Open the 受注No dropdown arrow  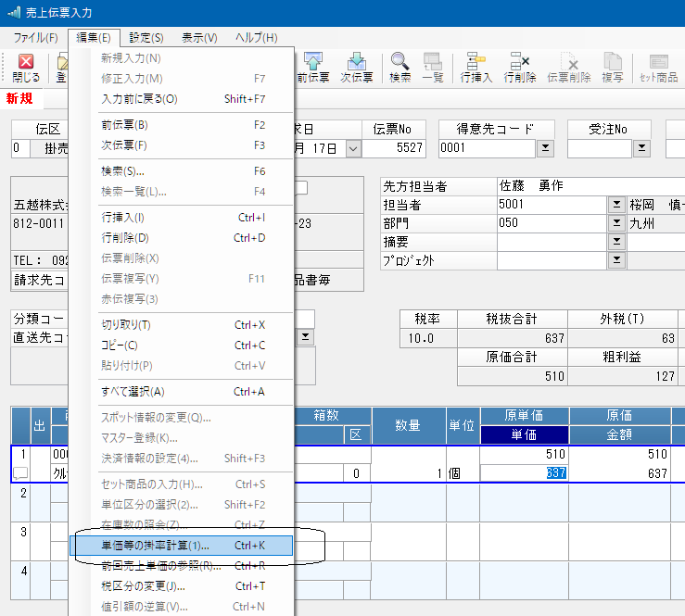coord(641,148)
